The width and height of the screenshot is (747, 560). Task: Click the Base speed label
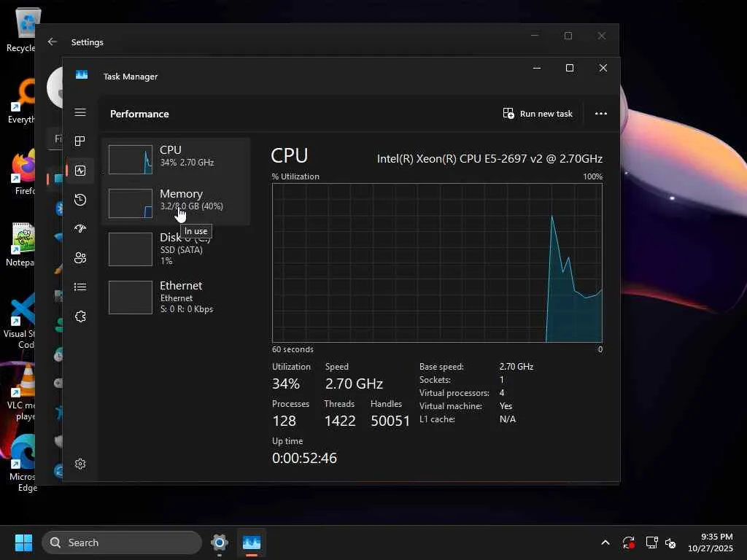441,367
